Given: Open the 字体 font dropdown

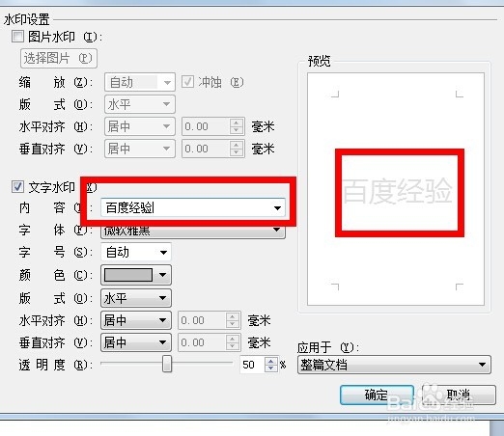Looking at the screenshot, I should (193, 231).
